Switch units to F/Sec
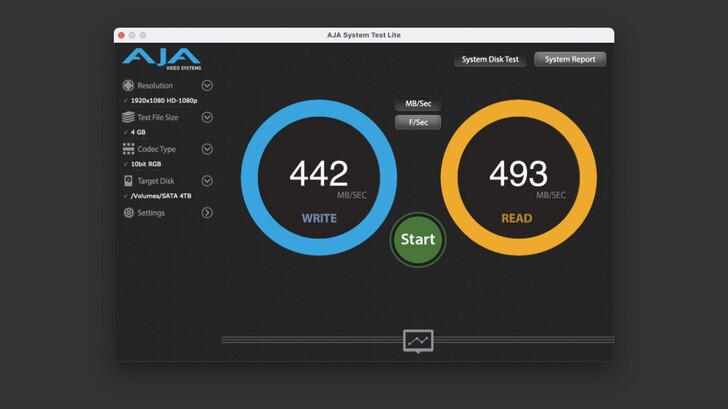This screenshot has height=409, width=728. 418,122
